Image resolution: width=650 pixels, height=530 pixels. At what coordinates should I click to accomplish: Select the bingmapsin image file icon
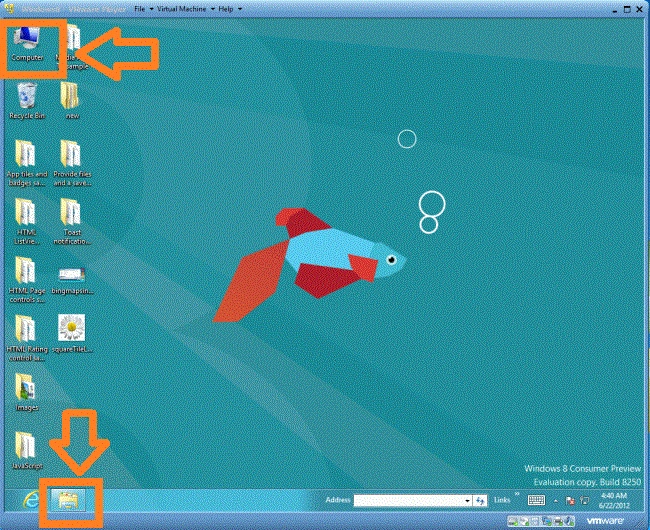point(72,280)
